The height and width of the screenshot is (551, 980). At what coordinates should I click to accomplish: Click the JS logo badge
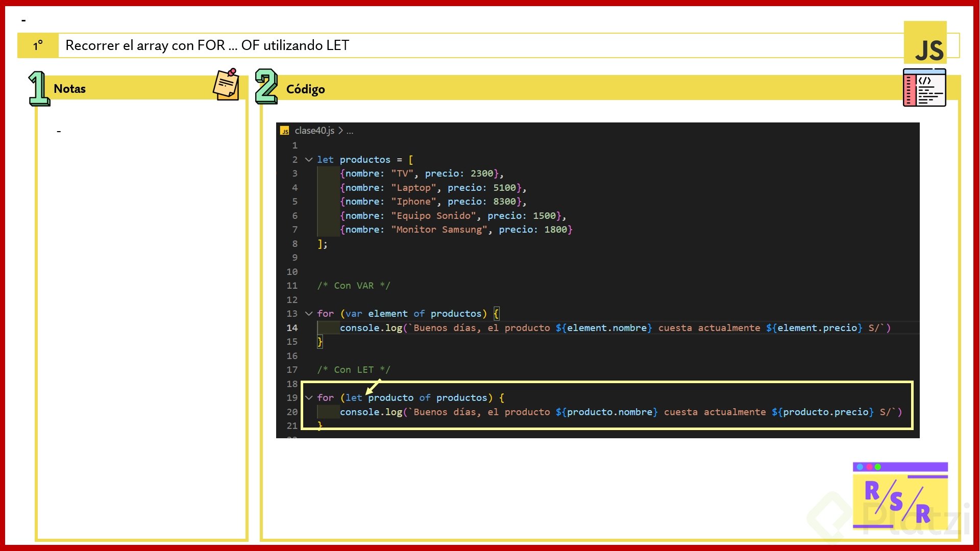[x=925, y=43]
